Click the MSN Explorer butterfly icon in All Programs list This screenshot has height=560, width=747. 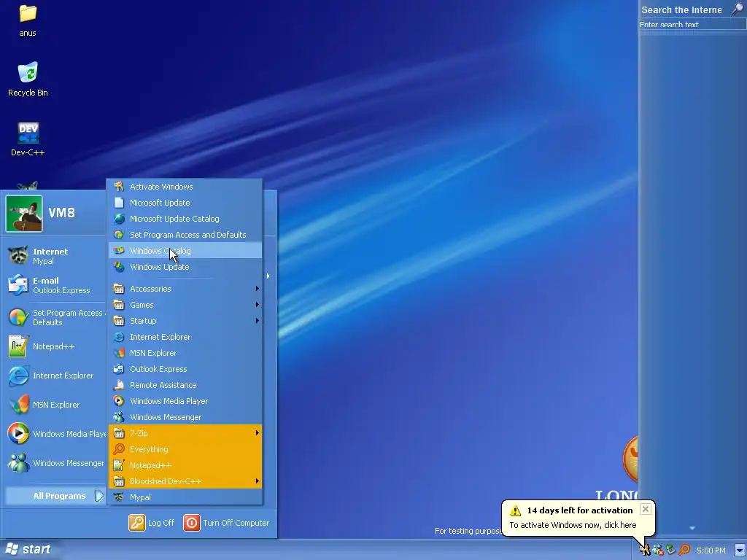point(119,353)
